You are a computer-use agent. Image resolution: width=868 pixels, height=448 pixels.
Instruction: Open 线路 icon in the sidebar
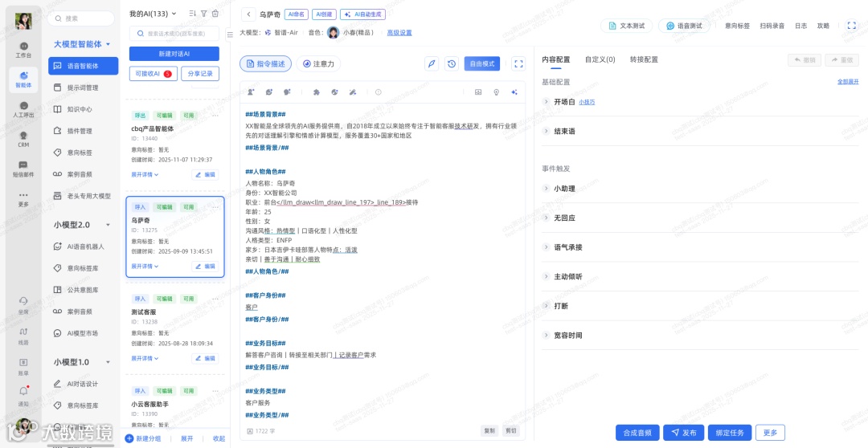[x=23, y=336]
